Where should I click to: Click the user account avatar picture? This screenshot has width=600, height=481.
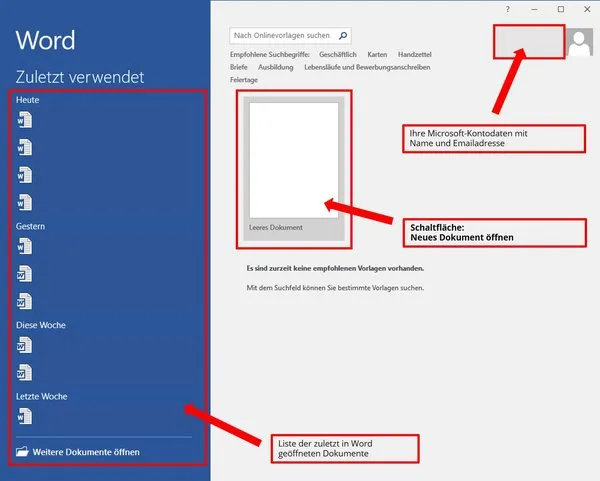click(x=579, y=42)
